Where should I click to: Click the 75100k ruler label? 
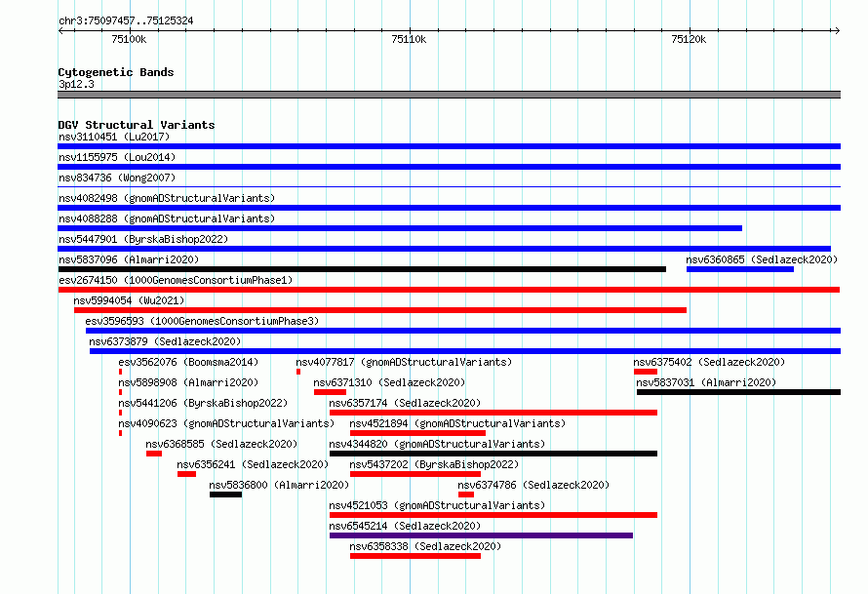[129, 40]
